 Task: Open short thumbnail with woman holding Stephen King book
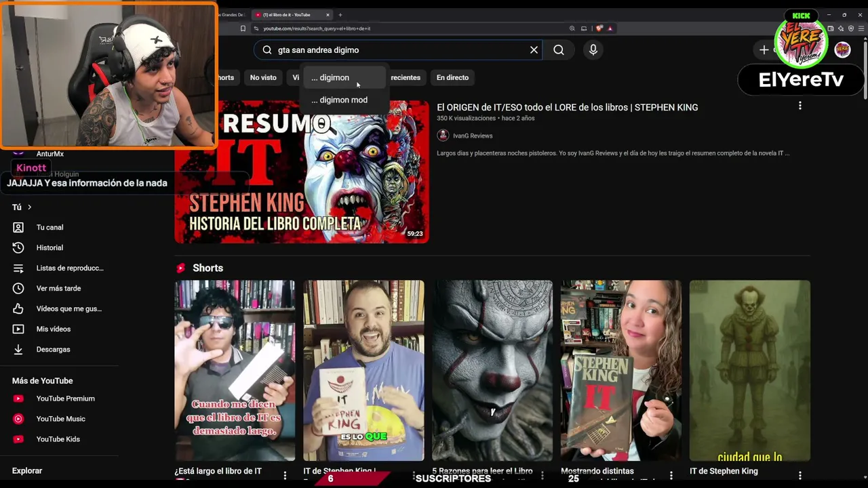point(621,371)
